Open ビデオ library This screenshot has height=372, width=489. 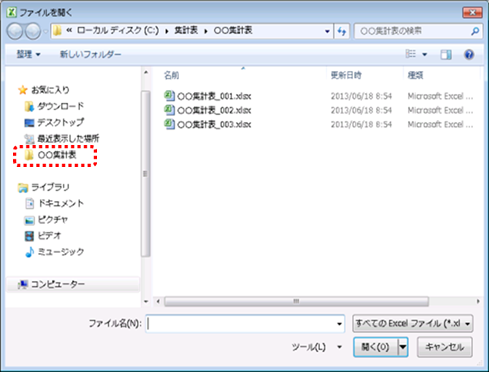(49, 236)
